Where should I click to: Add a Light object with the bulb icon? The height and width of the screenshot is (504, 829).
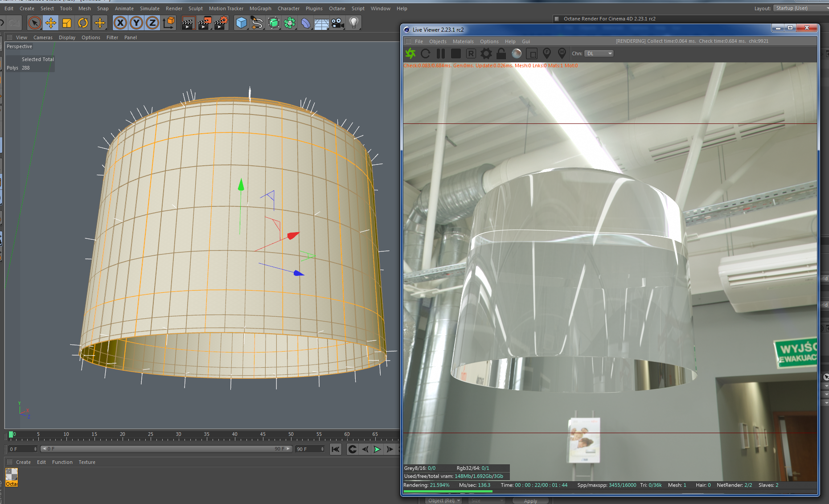point(354,23)
